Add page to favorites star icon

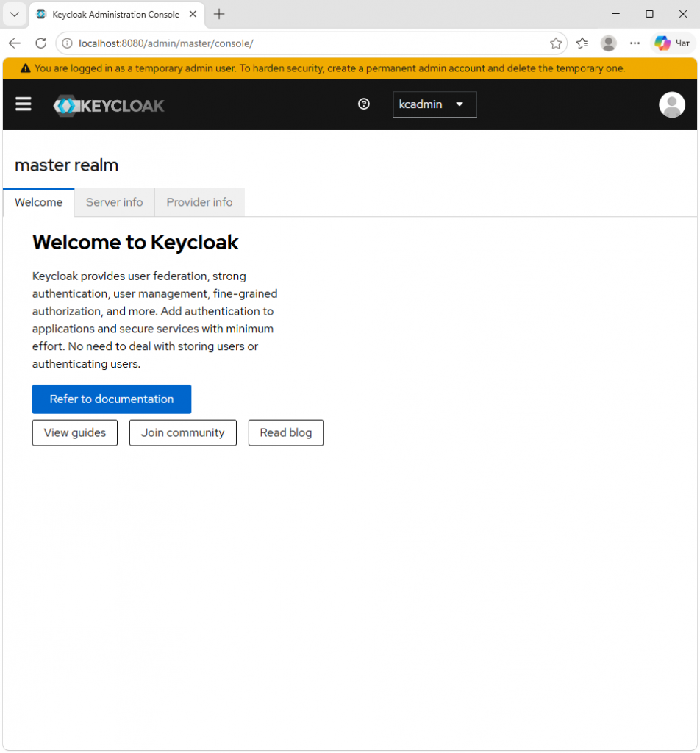(x=555, y=43)
